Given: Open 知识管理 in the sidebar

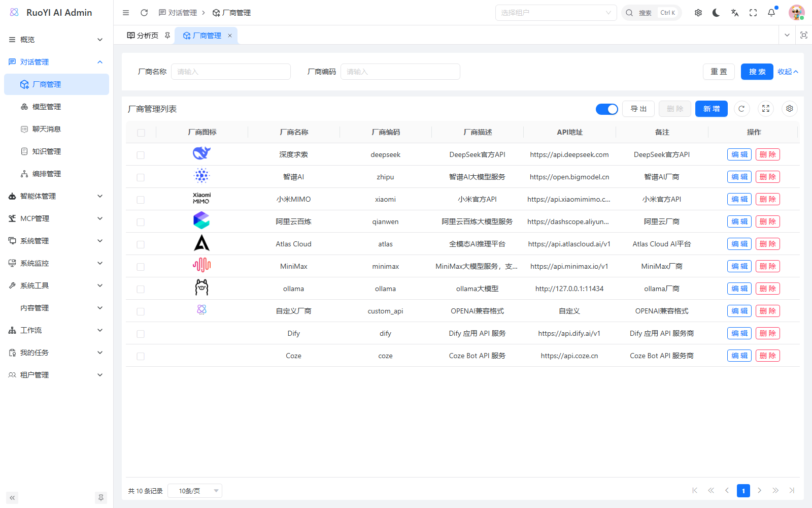Looking at the screenshot, I should (56, 151).
